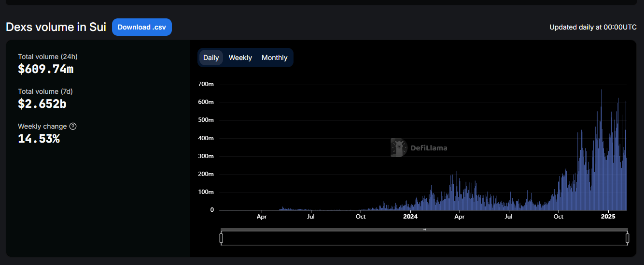The image size is (644, 265).
Task: Click the 7d total volume value $2.652b
Action: coord(42,104)
